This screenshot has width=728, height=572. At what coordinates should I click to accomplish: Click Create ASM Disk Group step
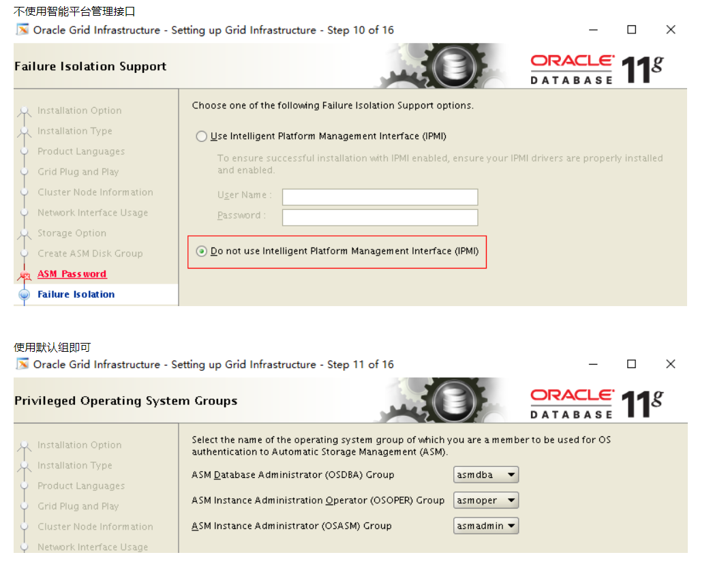(x=90, y=254)
